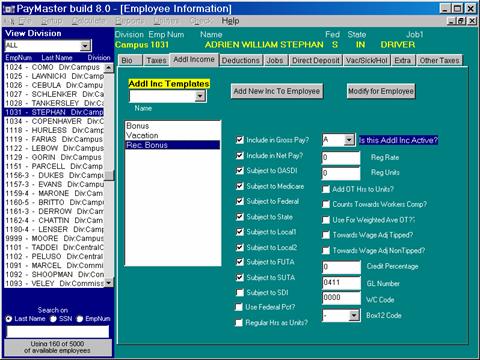
Task: Click the GL Number input field
Action: 341,283
